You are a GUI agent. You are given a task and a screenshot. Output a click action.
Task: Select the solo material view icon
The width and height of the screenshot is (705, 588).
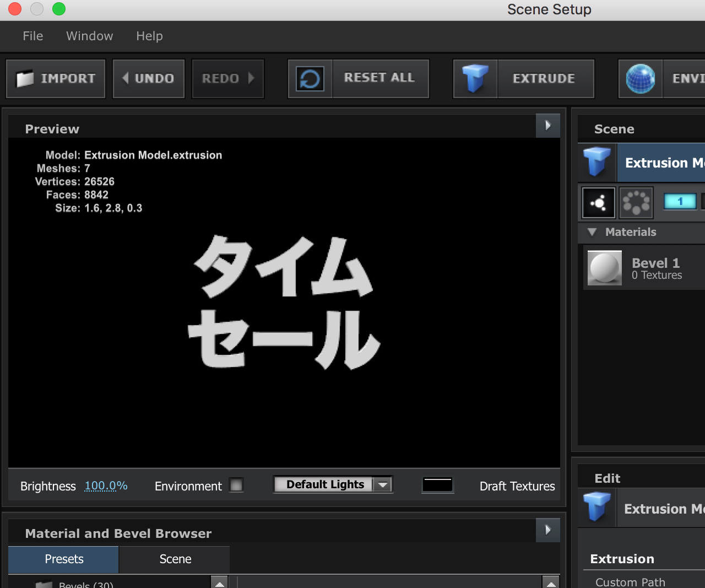pyautogui.click(x=599, y=203)
